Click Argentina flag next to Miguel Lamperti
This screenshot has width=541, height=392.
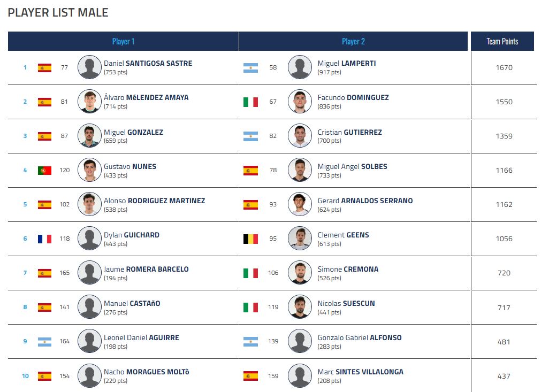tap(250, 68)
